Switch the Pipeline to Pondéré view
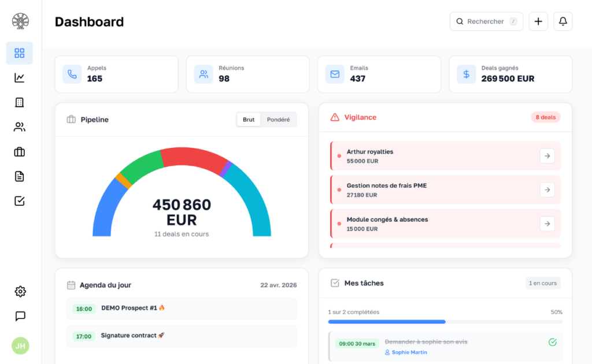592x364 pixels. pyautogui.click(x=278, y=119)
